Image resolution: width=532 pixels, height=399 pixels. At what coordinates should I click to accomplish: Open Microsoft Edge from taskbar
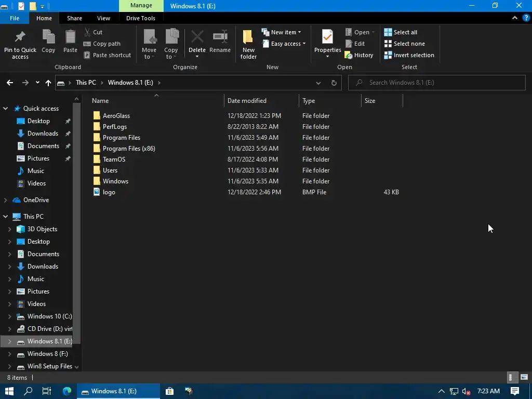pos(67,391)
